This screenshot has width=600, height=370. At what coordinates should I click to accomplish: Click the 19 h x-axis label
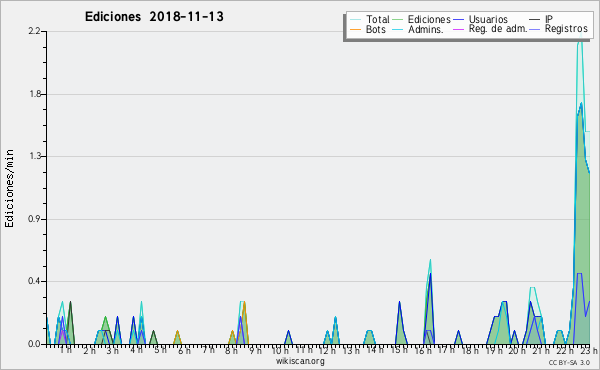[x=494, y=350]
